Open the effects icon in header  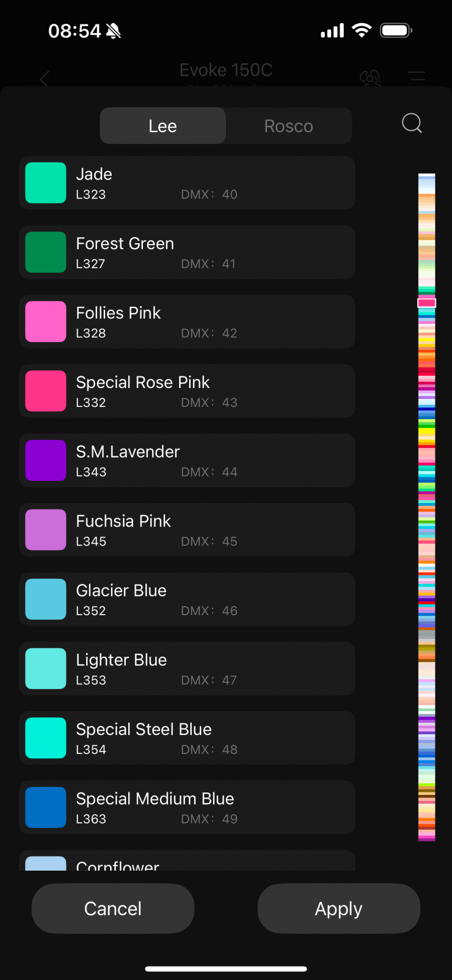tap(370, 78)
